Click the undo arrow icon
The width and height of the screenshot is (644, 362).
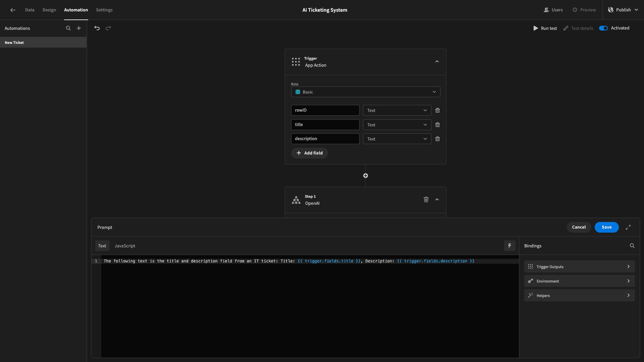tap(97, 28)
